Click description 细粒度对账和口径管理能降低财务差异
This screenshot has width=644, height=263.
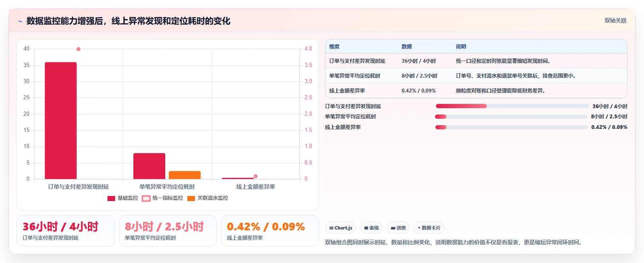coord(500,90)
